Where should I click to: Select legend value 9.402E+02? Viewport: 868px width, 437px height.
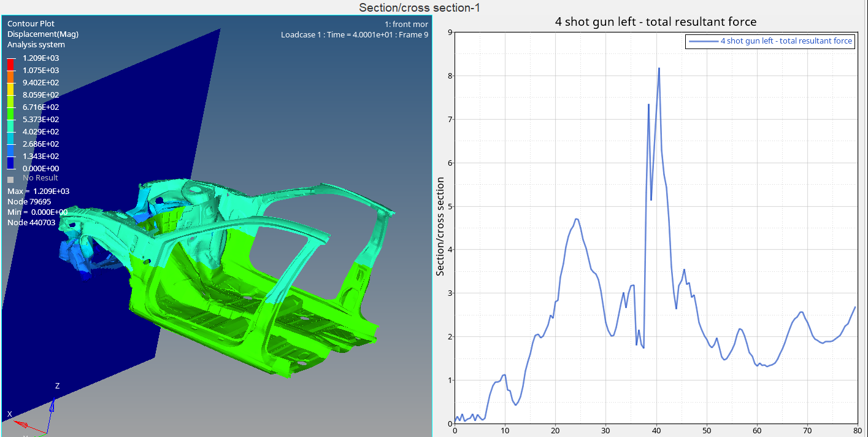[x=41, y=83]
